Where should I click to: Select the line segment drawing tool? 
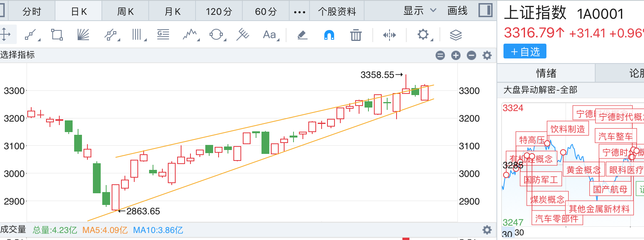[x=31, y=35]
